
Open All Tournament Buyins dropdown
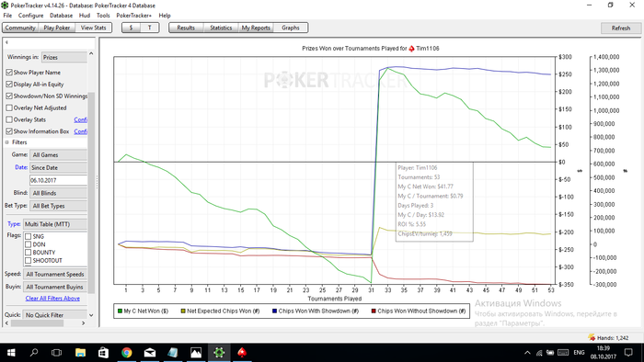click(x=55, y=287)
